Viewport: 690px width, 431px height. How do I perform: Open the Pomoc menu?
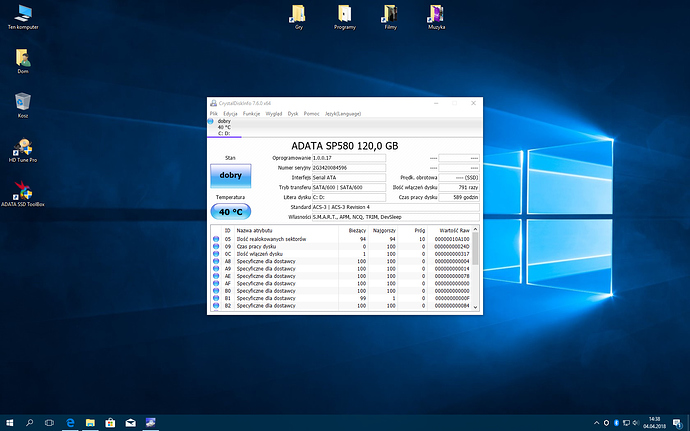311,114
